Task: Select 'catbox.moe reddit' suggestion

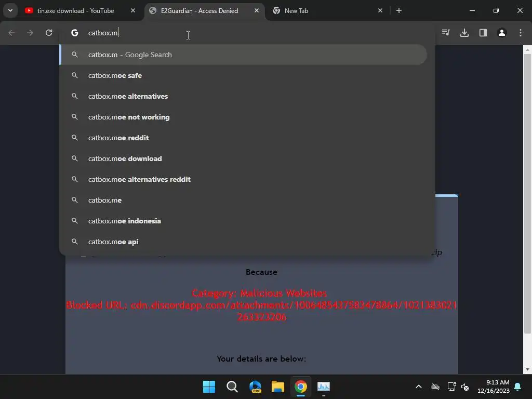Action: (243, 138)
